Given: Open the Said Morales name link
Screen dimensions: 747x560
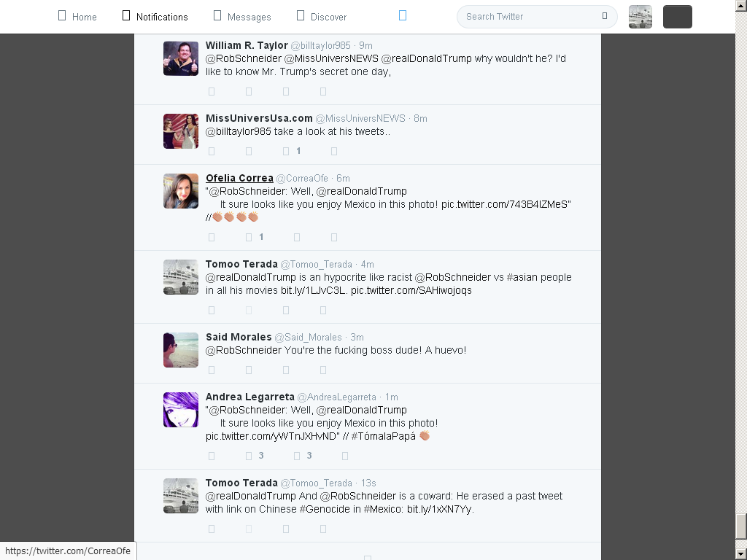Looking at the screenshot, I should pyautogui.click(x=239, y=337).
